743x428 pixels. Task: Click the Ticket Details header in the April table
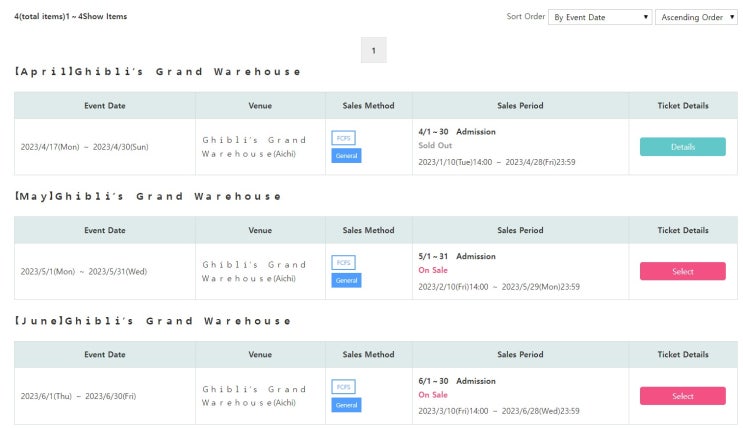[682, 106]
